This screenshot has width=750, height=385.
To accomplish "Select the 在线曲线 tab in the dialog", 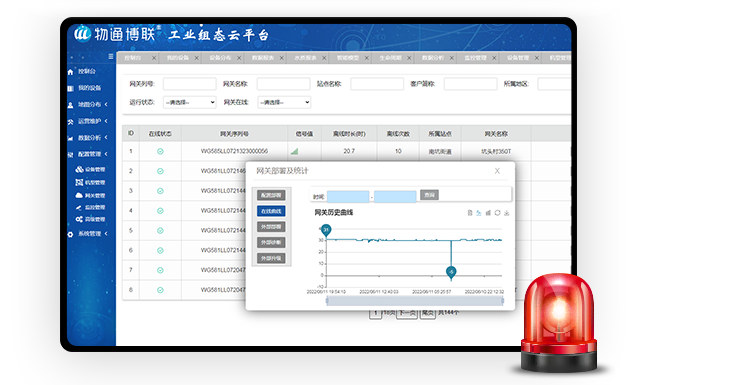I will click(x=271, y=211).
